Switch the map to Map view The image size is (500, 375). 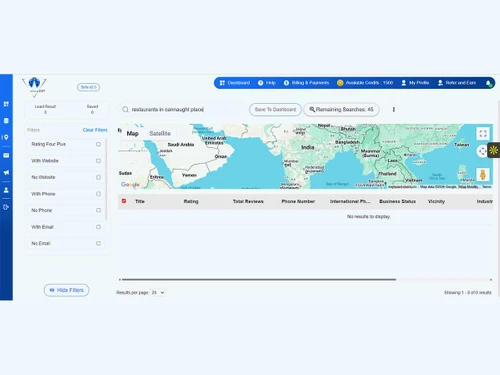click(132, 133)
